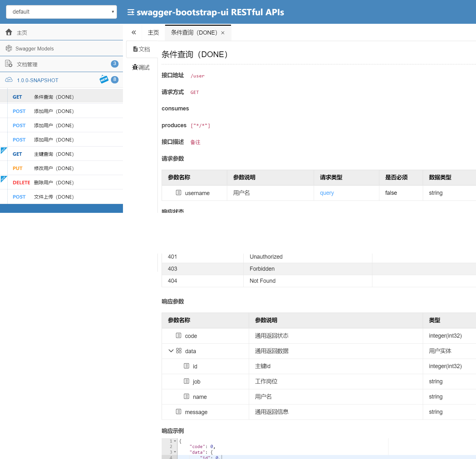Collapse the data row in response parameters
Image resolution: width=476 pixels, height=459 pixels.
point(171,351)
